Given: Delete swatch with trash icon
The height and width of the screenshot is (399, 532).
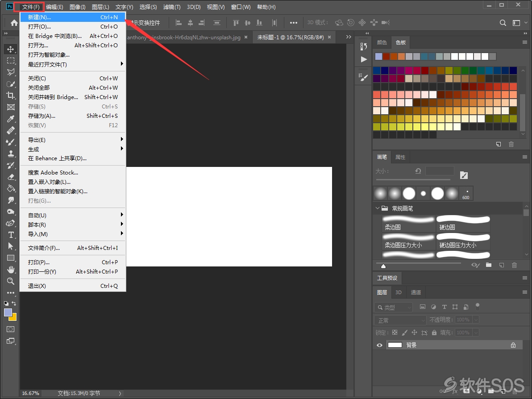Looking at the screenshot, I should [511, 144].
